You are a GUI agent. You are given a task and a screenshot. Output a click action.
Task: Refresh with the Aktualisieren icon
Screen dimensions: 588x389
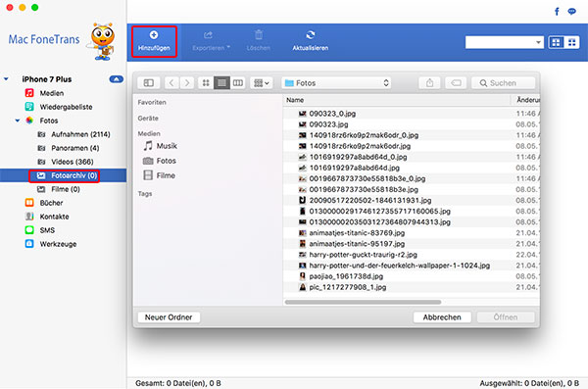click(310, 35)
